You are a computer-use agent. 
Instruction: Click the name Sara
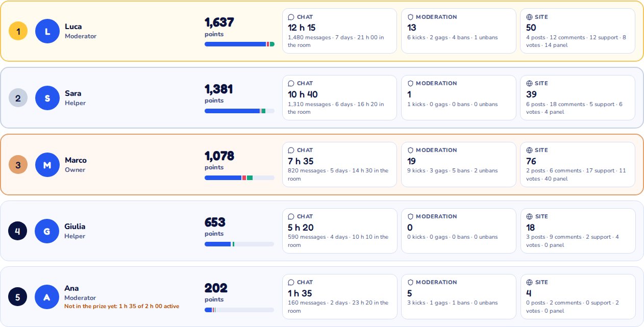point(73,93)
